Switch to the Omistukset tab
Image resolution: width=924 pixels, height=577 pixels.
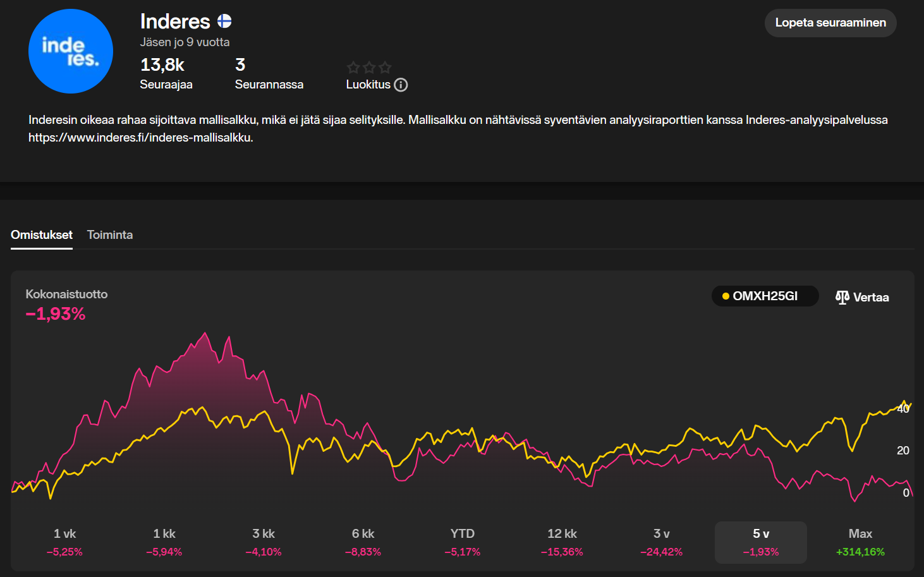click(42, 234)
